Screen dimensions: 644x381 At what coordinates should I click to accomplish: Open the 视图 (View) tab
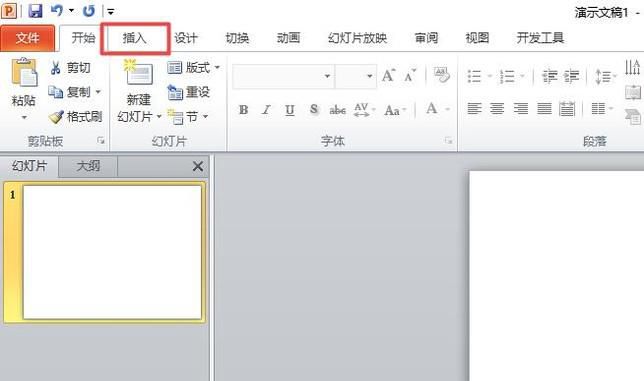coord(477,38)
